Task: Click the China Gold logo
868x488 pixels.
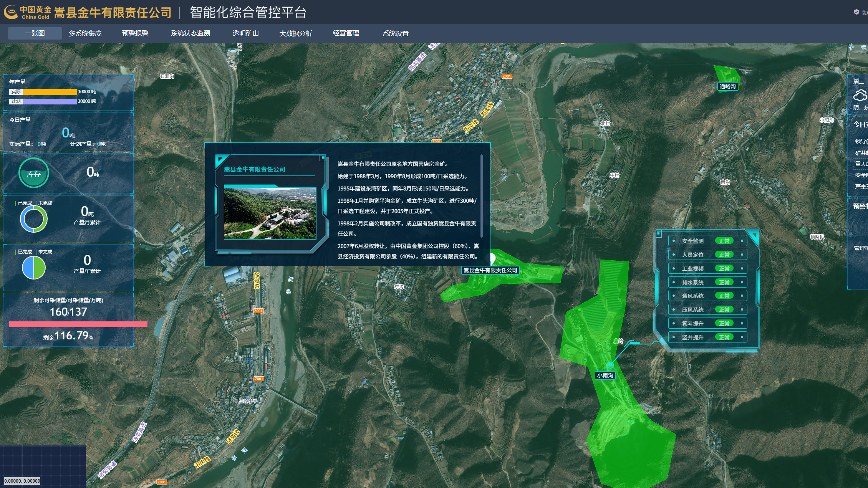Action: coord(27,12)
